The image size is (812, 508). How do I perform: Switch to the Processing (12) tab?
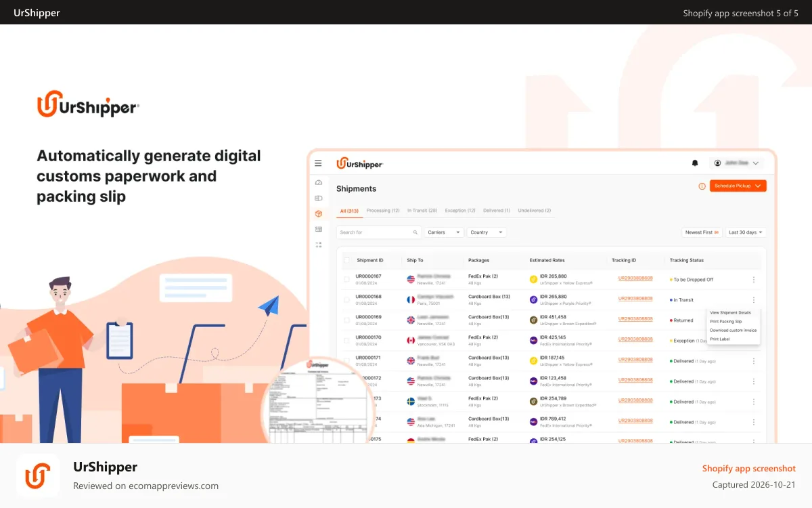[x=383, y=211]
